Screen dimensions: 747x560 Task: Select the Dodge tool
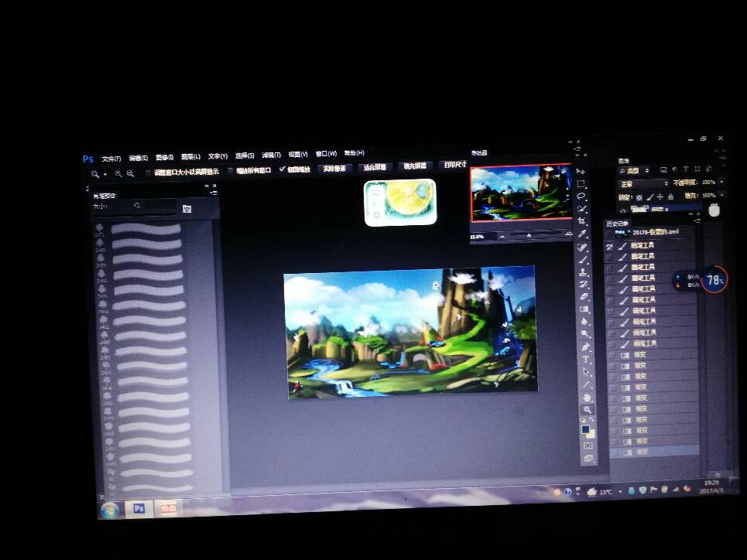584,334
